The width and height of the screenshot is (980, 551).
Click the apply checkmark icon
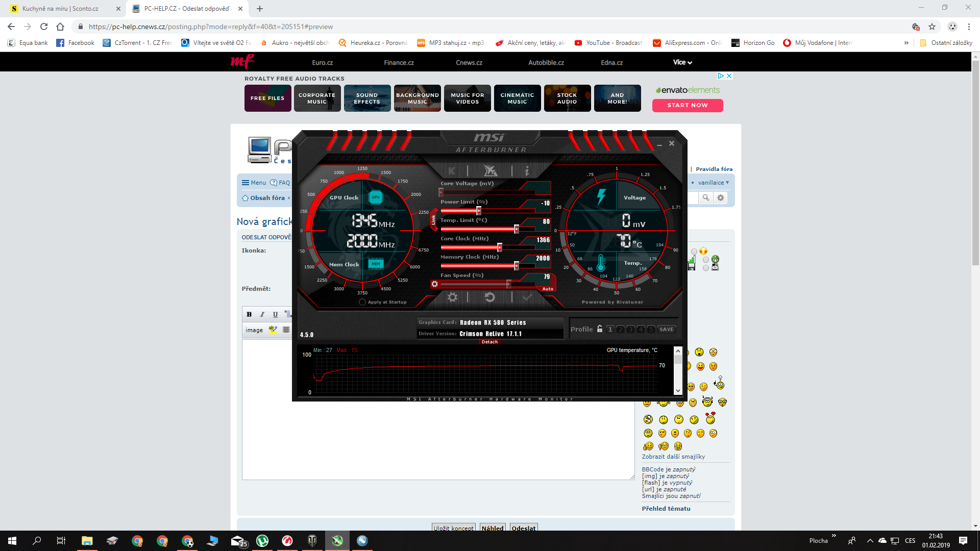527,297
